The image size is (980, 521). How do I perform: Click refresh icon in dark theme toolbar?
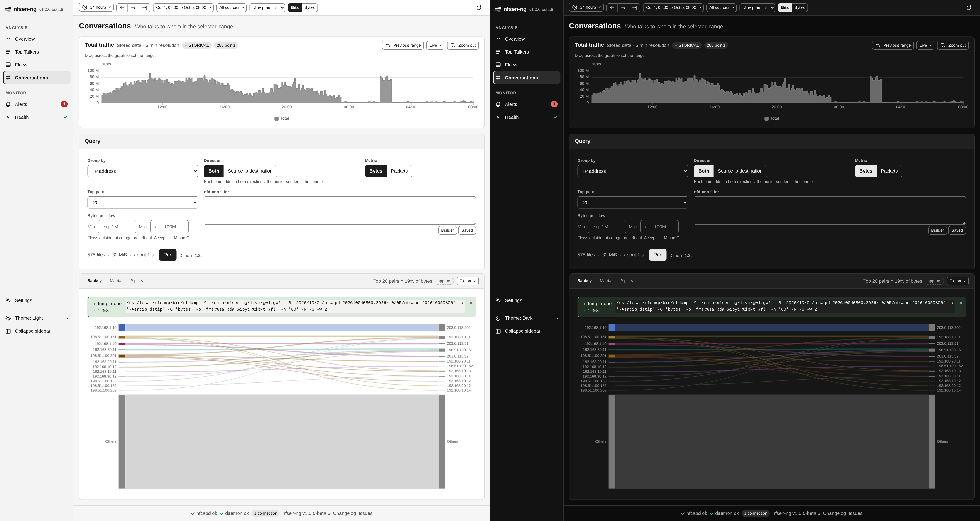(969, 8)
